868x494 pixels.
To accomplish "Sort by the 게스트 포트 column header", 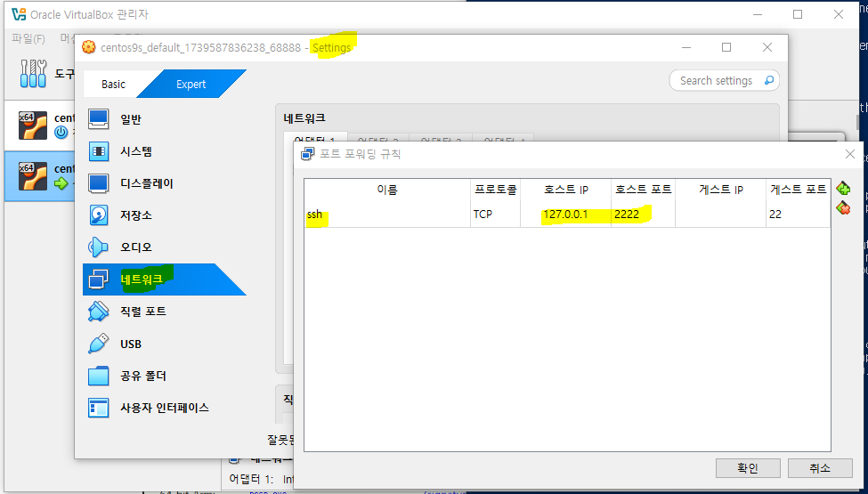I will pyautogui.click(x=799, y=190).
